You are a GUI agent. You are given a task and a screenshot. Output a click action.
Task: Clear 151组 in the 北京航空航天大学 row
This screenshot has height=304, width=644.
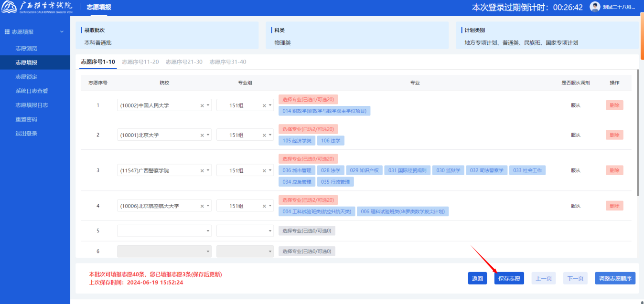(x=264, y=206)
